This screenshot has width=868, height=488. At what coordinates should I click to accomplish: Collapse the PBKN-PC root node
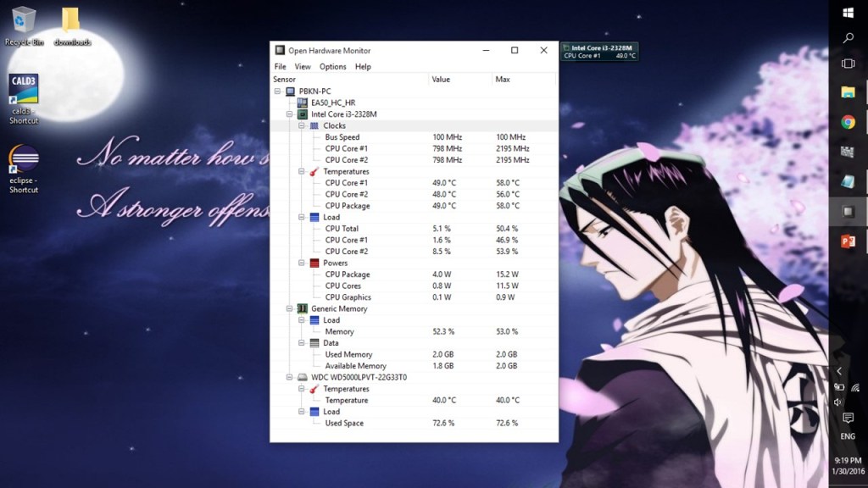(x=277, y=91)
